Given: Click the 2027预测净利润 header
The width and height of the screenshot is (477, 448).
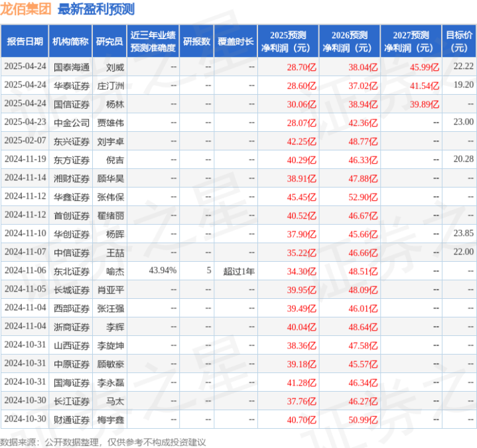Looking at the screenshot, I should point(411,41).
